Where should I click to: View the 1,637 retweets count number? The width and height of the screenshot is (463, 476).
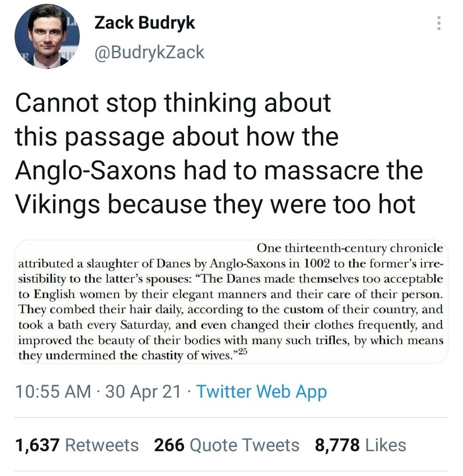point(37,445)
